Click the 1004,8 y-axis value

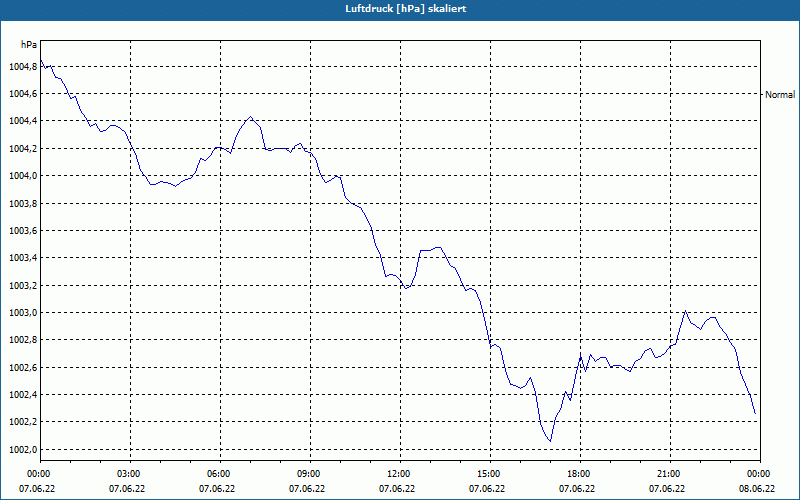click(x=23, y=67)
